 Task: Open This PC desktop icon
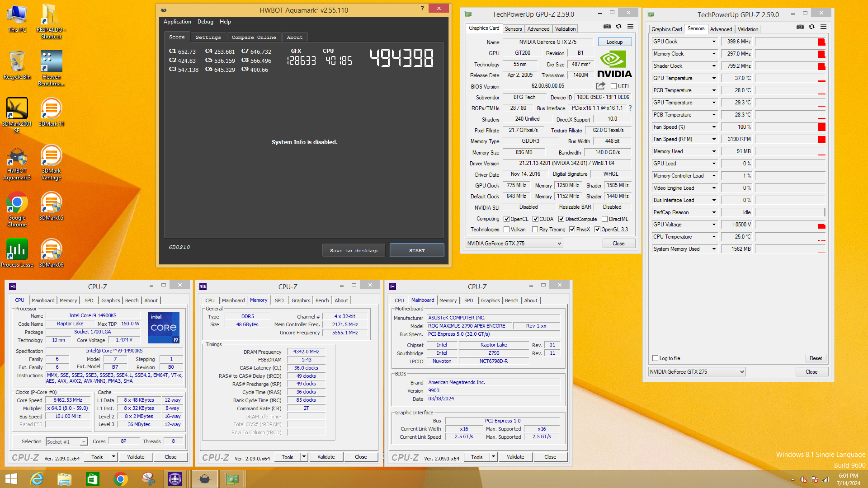click(17, 19)
